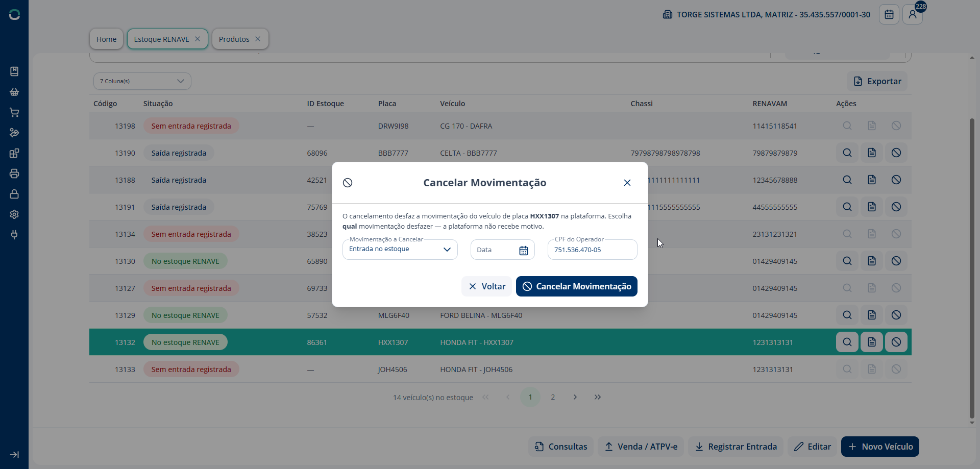
Task: Confirm with the Cancelar Movimentação button
Action: tap(577, 286)
